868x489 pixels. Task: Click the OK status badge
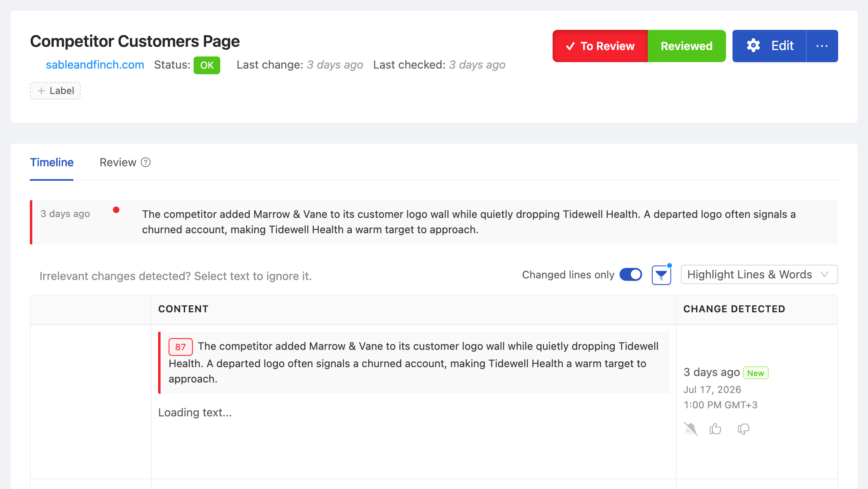tap(207, 65)
